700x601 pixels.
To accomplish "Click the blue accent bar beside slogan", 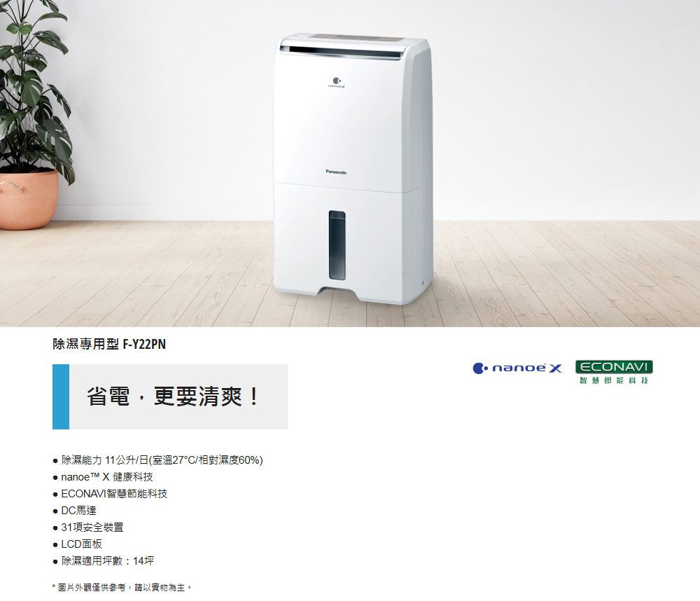I will point(61,396).
